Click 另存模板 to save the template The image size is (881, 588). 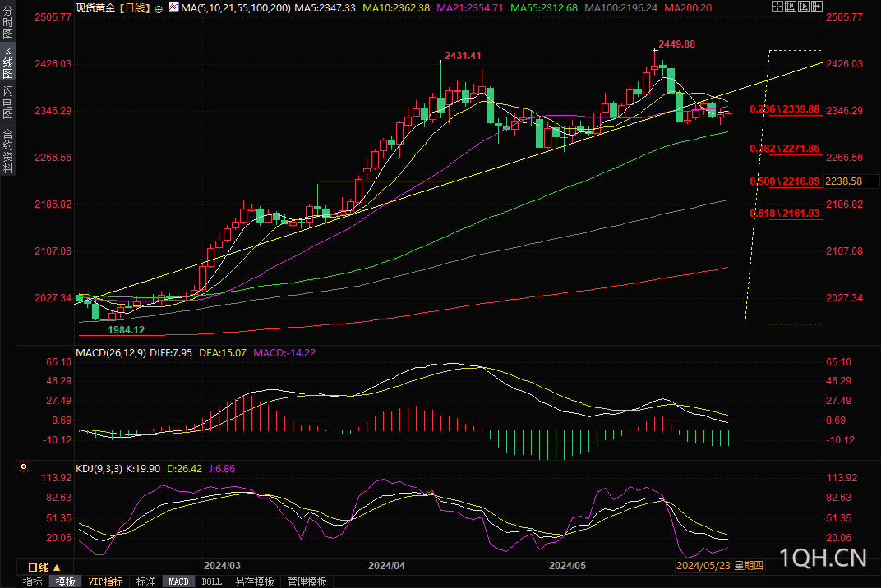tap(255, 581)
